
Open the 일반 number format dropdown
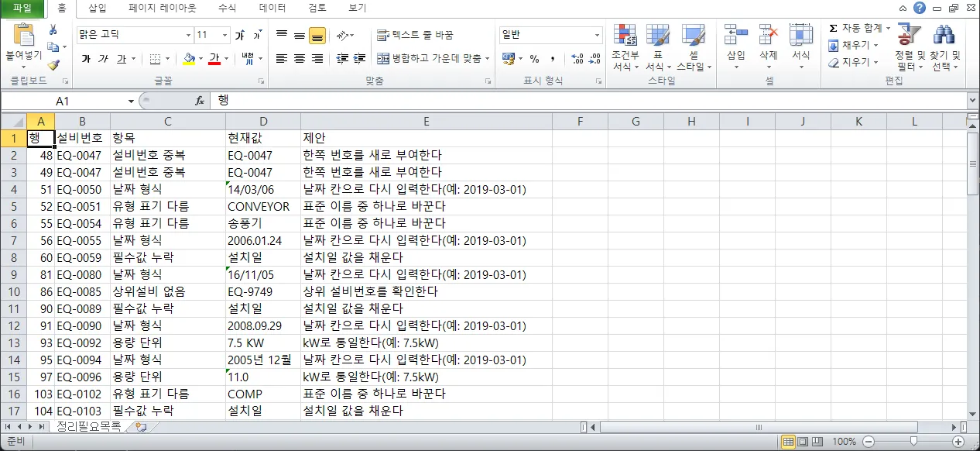[x=597, y=36]
